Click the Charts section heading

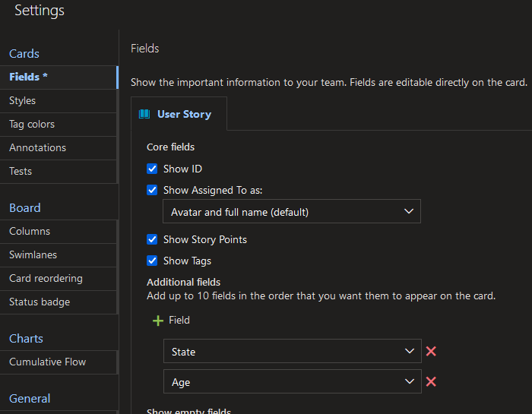pyautogui.click(x=26, y=338)
